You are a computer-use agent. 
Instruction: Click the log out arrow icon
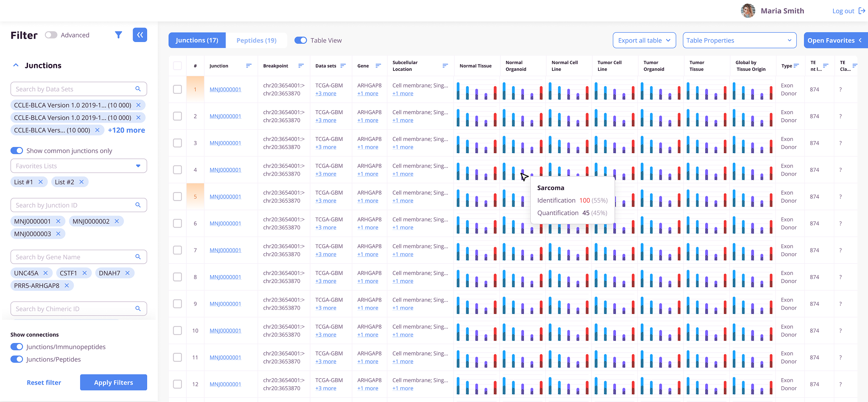click(x=862, y=11)
